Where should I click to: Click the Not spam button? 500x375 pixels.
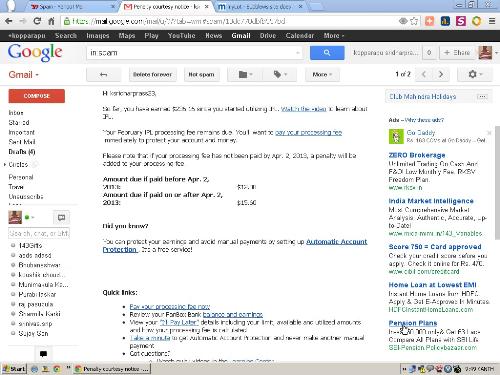201,74
